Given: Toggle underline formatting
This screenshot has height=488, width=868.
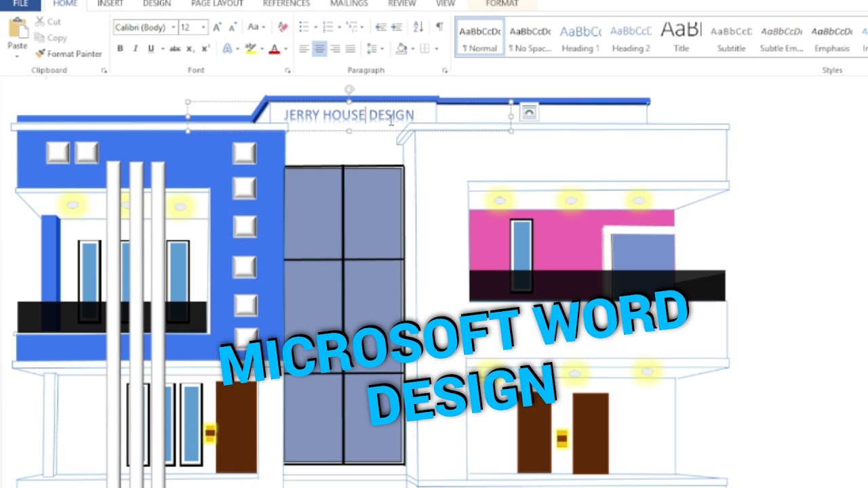Looking at the screenshot, I should 151,49.
